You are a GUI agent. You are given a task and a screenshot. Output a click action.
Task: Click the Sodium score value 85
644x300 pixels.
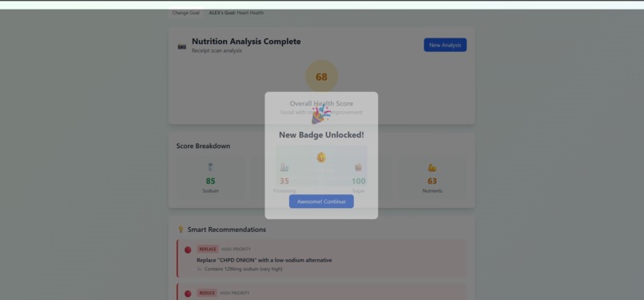click(210, 182)
